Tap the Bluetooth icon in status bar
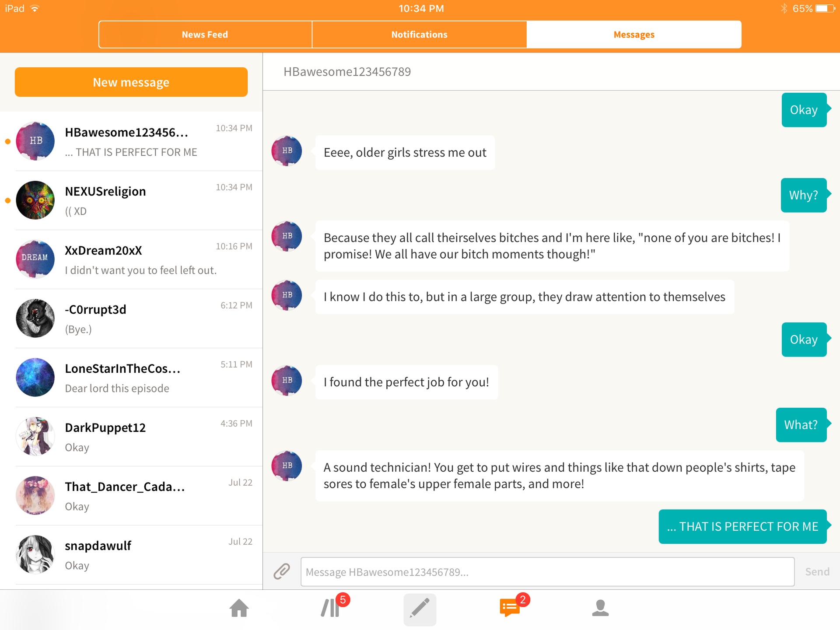 pos(784,8)
